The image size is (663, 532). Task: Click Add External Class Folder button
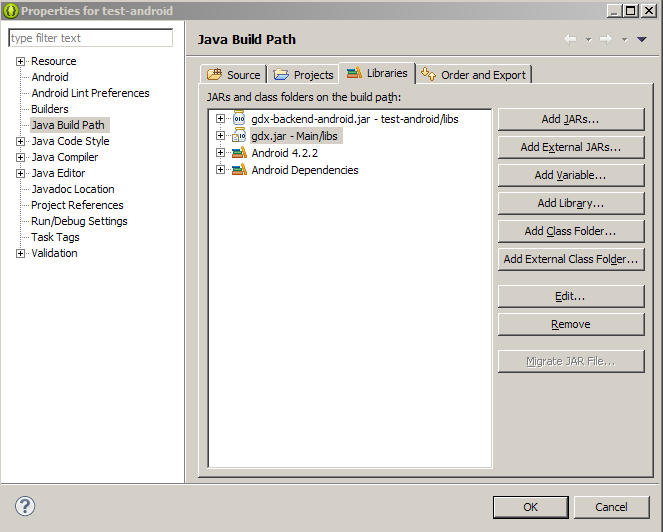coord(571,259)
